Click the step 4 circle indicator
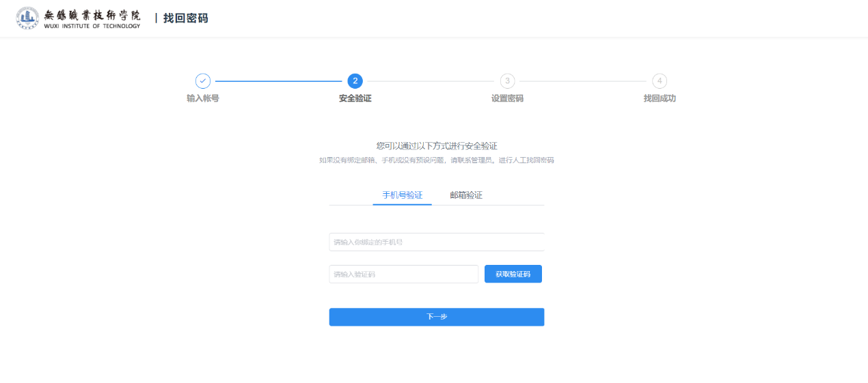Viewport: 868px width, 383px height. (659, 81)
